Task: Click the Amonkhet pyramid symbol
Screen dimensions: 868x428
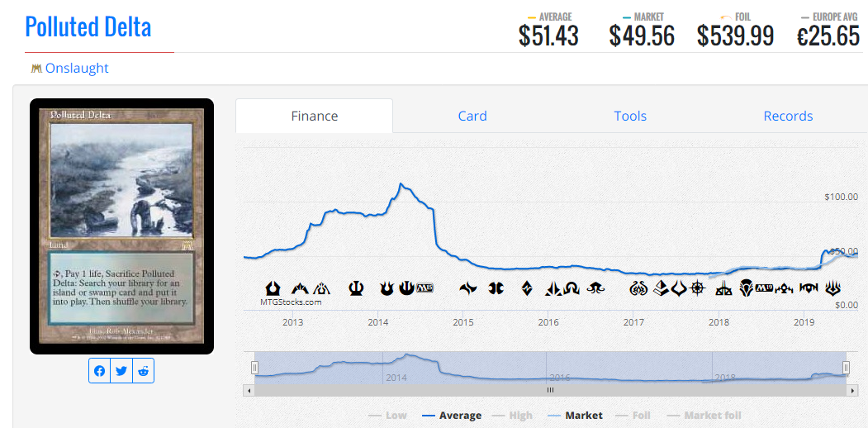Action: (660, 288)
